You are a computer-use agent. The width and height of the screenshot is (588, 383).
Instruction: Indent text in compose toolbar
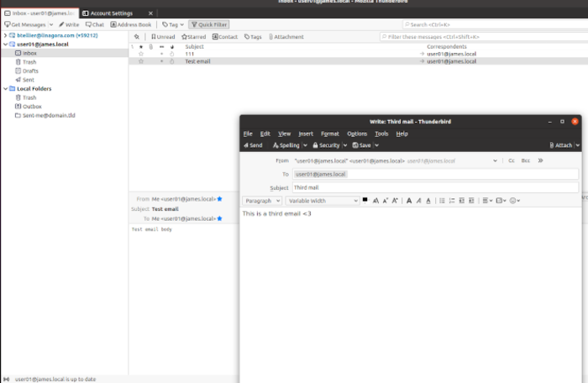coord(471,201)
